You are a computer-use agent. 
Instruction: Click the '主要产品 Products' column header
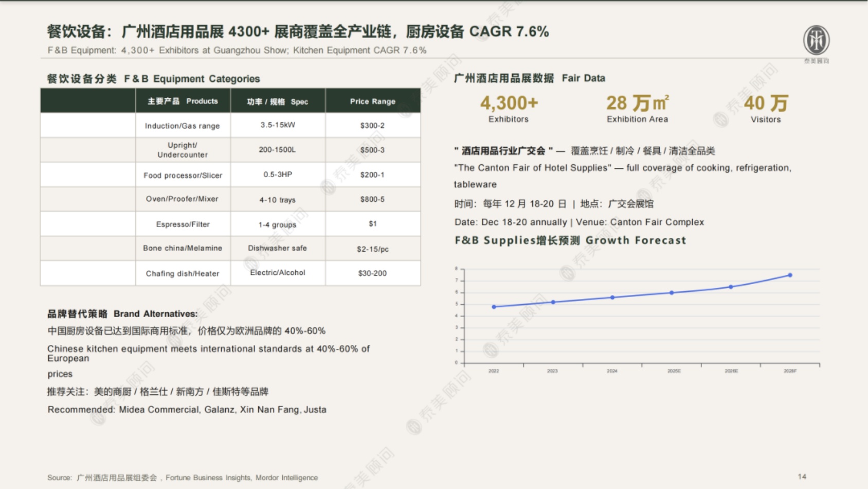[x=183, y=101]
